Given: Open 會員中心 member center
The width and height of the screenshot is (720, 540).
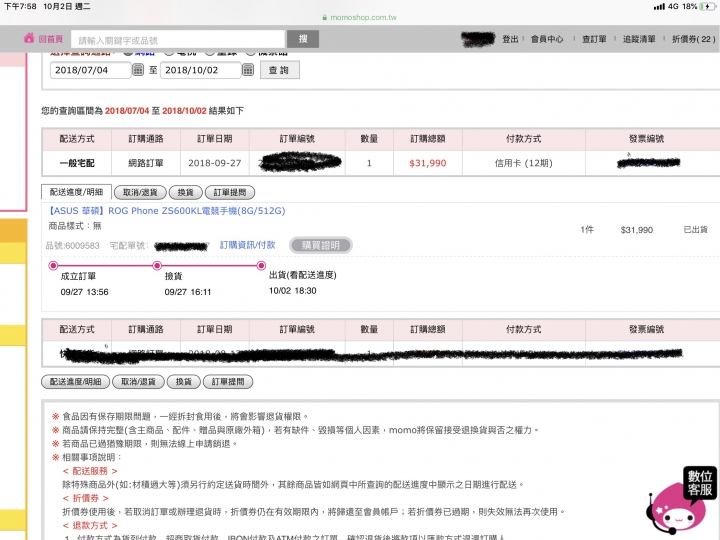Looking at the screenshot, I should coord(547,39).
